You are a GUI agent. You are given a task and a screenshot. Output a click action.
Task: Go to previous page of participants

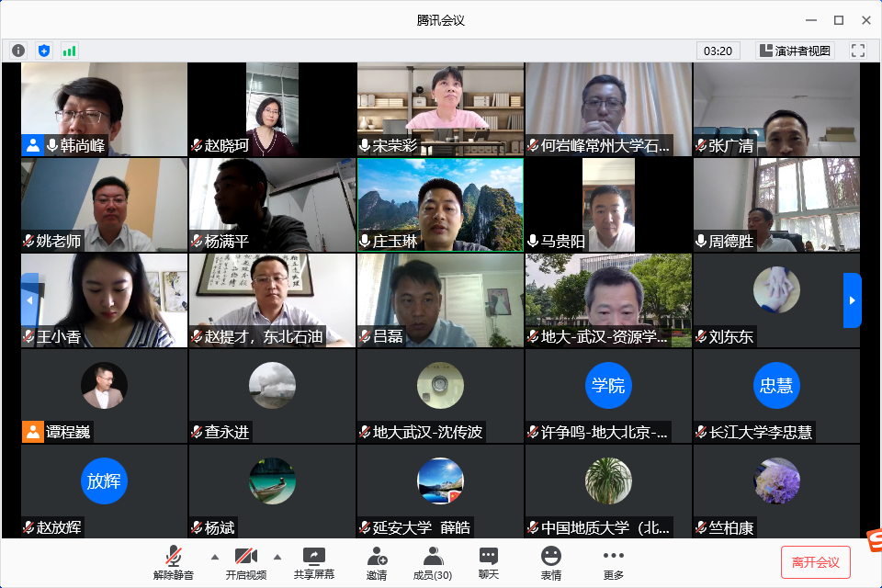pyautogui.click(x=29, y=300)
